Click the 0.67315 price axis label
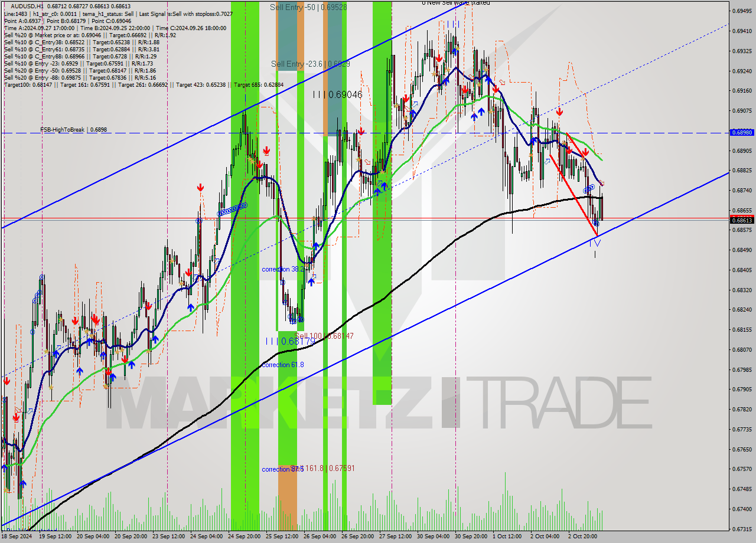This screenshot has width=756, height=543. pyautogui.click(x=742, y=529)
